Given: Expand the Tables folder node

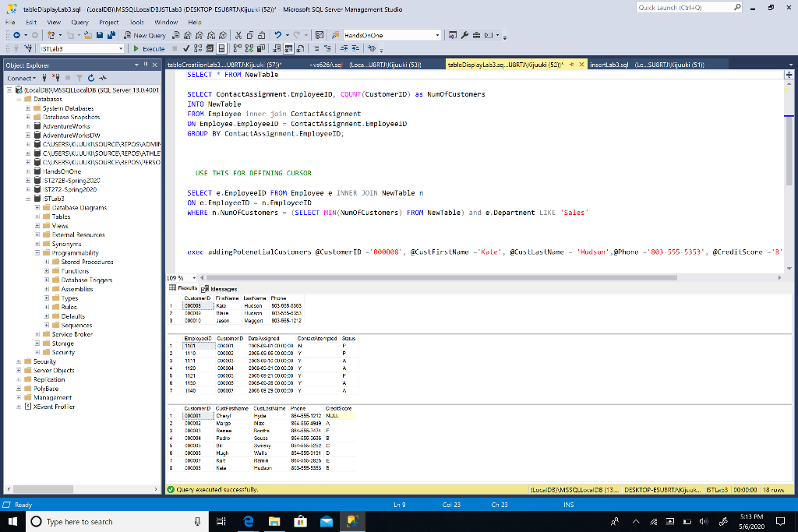Looking at the screenshot, I should point(37,217).
